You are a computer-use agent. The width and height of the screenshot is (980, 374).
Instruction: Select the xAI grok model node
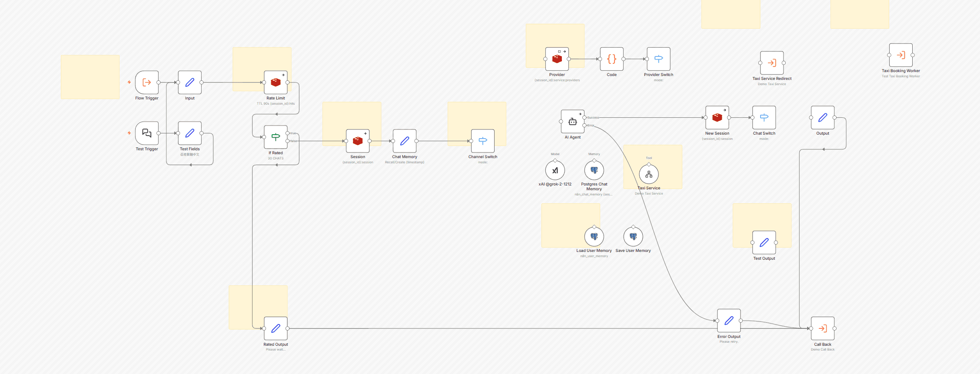(555, 171)
